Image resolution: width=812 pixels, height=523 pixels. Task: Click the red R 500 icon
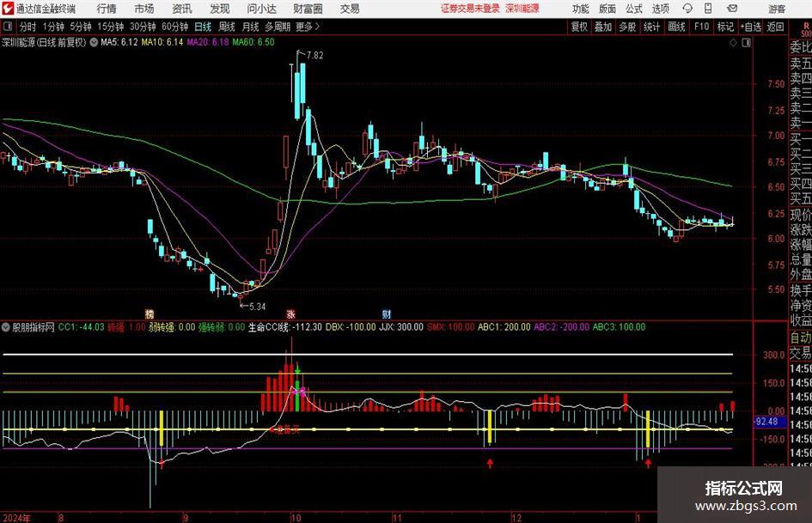click(806, 29)
